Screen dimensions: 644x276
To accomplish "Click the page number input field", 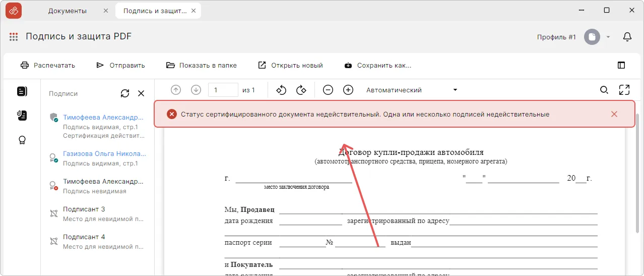I will point(223,90).
